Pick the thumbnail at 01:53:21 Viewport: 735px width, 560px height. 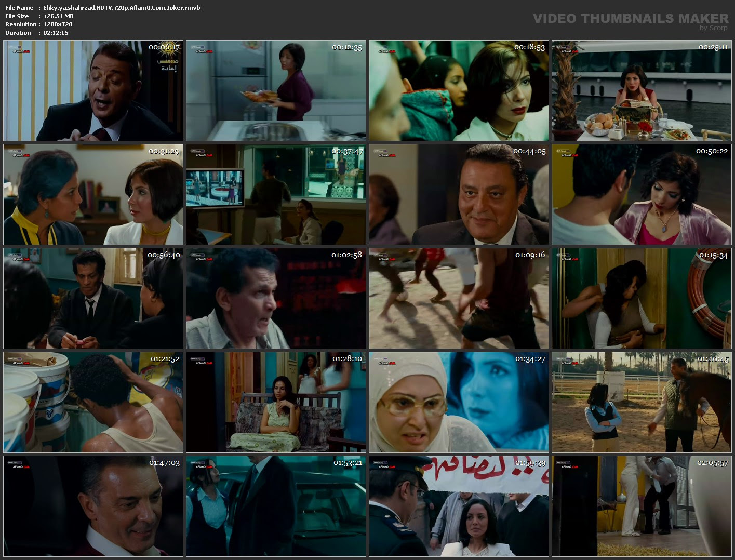[x=276, y=506]
